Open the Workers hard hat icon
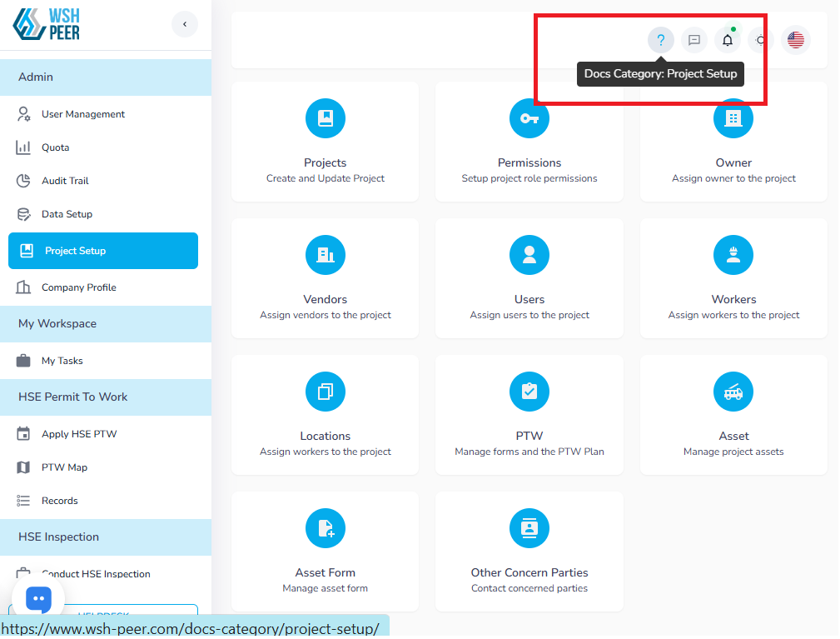The height and width of the screenshot is (639, 840). pos(733,255)
